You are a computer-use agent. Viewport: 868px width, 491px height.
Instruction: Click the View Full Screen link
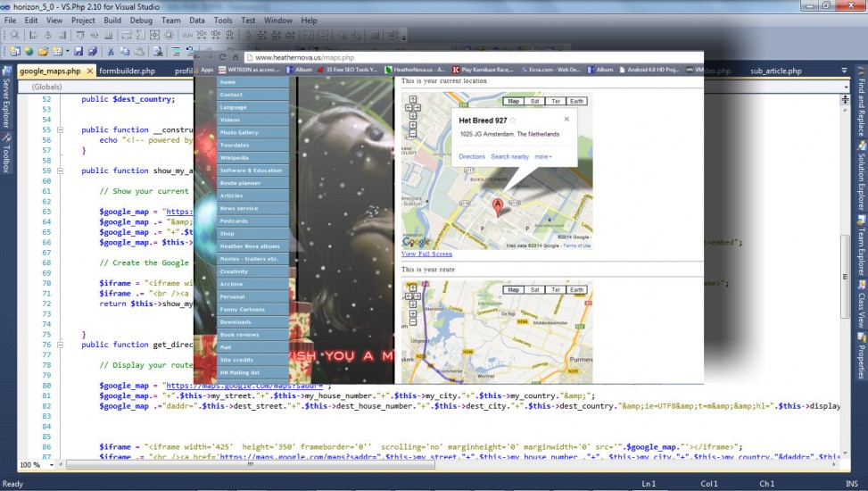(x=427, y=254)
